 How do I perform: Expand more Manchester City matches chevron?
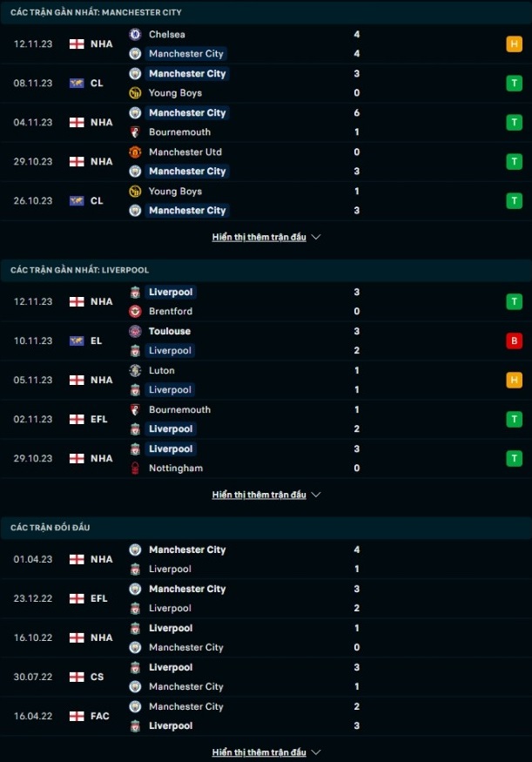point(316,237)
